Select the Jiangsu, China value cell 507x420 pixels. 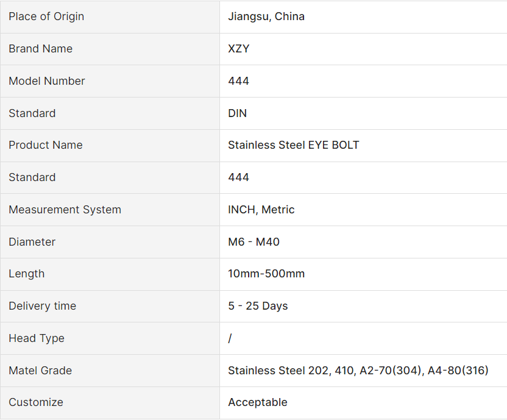(x=266, y=16)
